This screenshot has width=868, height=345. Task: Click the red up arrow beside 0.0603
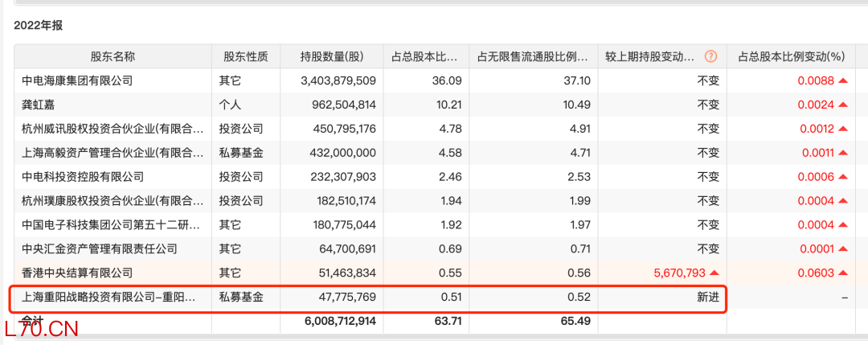[842, 273]
